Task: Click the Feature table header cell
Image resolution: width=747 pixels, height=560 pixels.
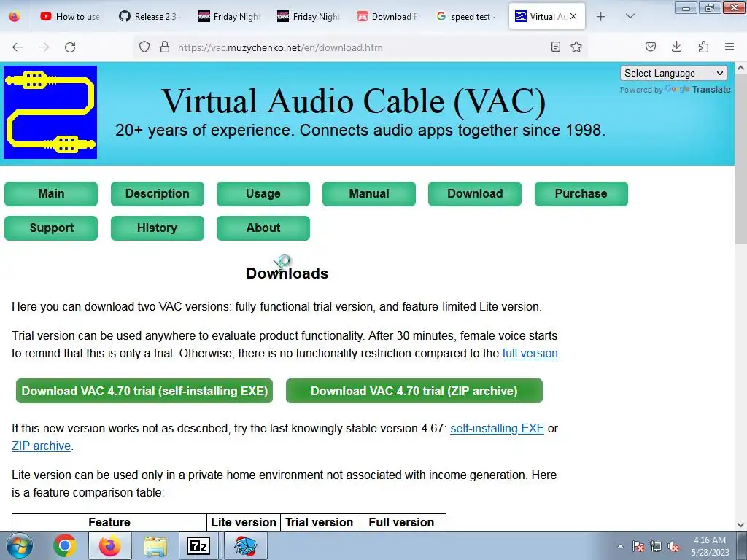Action: click(109, 522)
